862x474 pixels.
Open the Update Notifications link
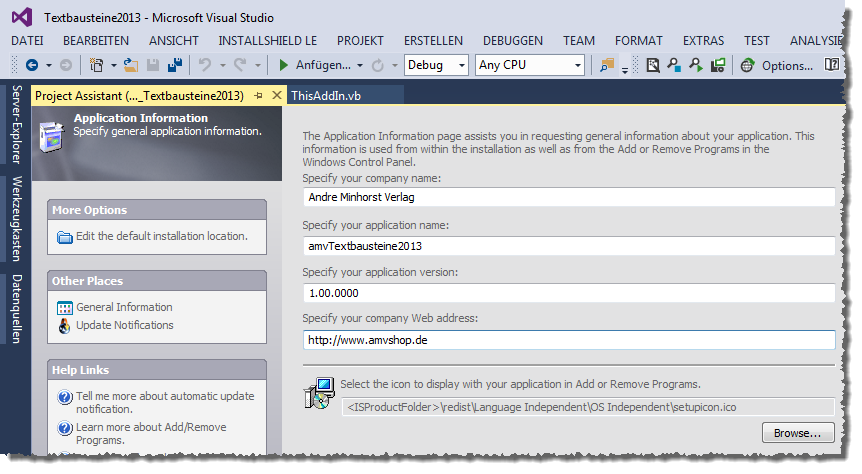pyautogui.click(x=125, y=326)
